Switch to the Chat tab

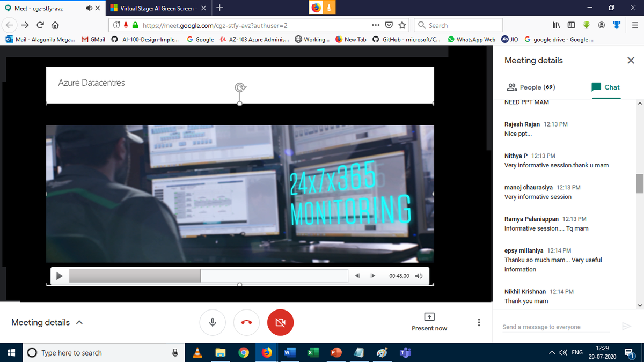click(x=605, y=87)
